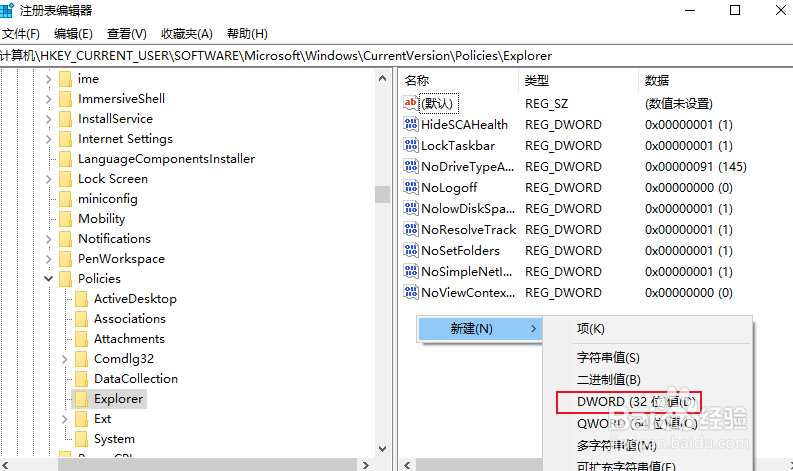Expand the Notifications tree node
Image resolution: width=793 pixels, height=471 pixels.
click(x=49, y=239)
